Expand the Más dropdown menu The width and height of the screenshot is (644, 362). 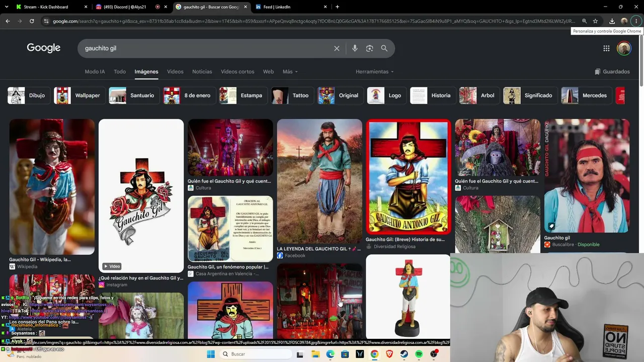[x=290, y=71]
